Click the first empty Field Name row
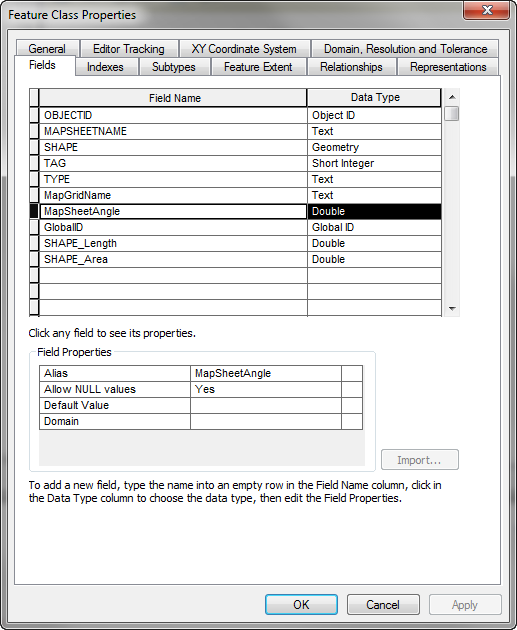 tap(173, 276)
